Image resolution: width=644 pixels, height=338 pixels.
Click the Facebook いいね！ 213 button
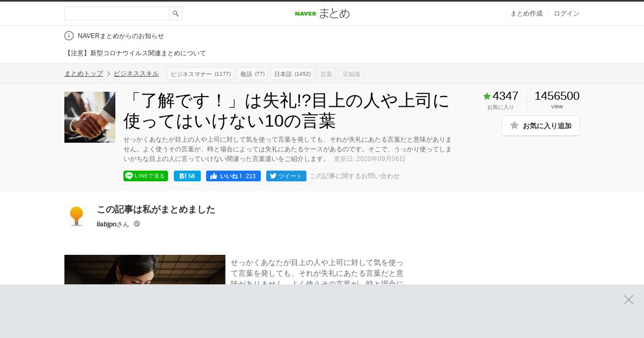tap(233, 176)
